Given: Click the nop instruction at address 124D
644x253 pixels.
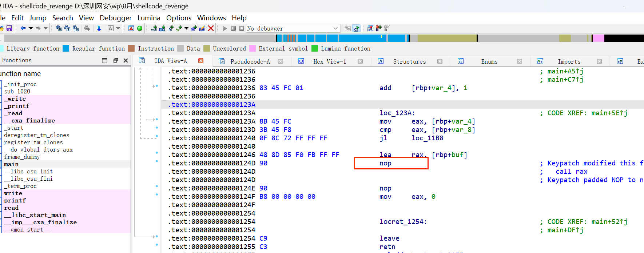Looking at the screenshot, I should point(385,163).
